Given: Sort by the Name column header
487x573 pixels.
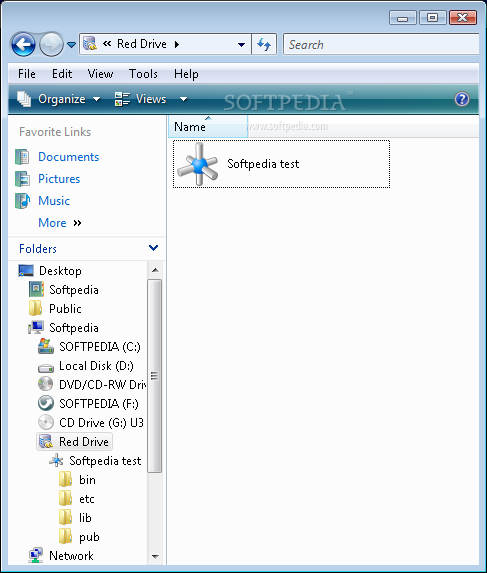Looking at the screenshot, I should 208,126.
